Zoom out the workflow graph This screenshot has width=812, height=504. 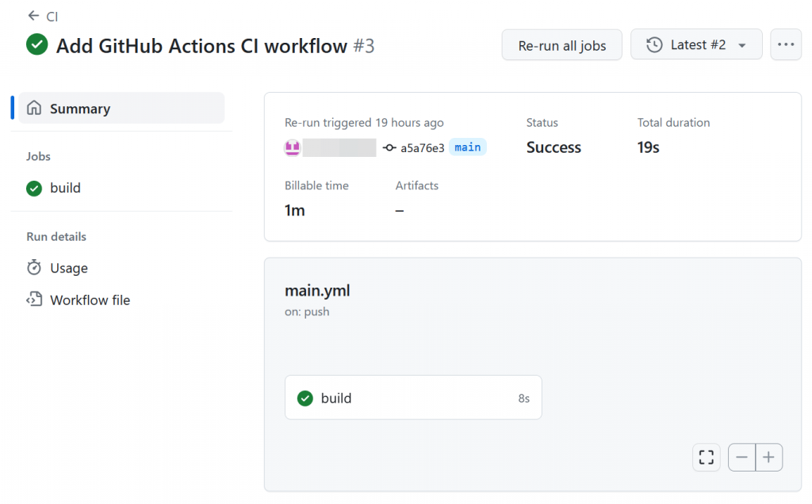[742, 457]
